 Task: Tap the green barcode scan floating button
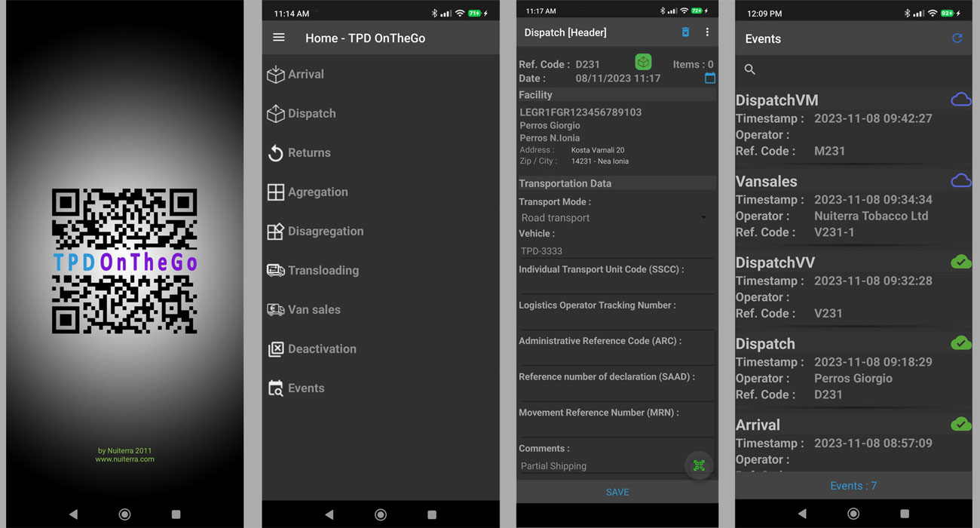699,465
